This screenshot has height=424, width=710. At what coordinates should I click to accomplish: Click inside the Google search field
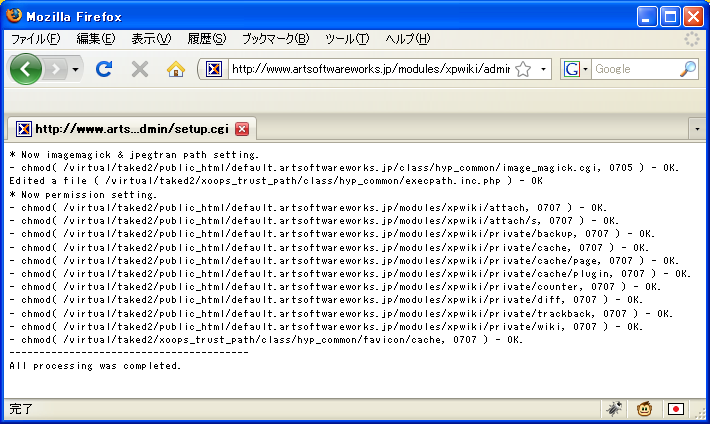click(x=635, y=69)
